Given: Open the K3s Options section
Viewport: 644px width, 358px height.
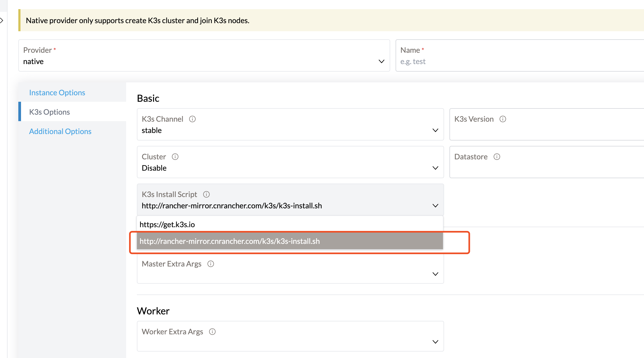Looking at the screenshot, I should pyautogui.click(x=49, y=112).
